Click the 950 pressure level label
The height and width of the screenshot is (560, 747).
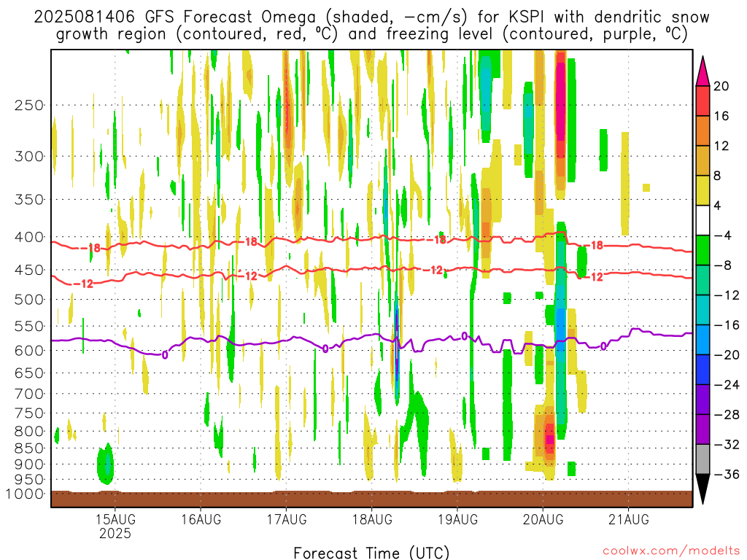[29, 480]
